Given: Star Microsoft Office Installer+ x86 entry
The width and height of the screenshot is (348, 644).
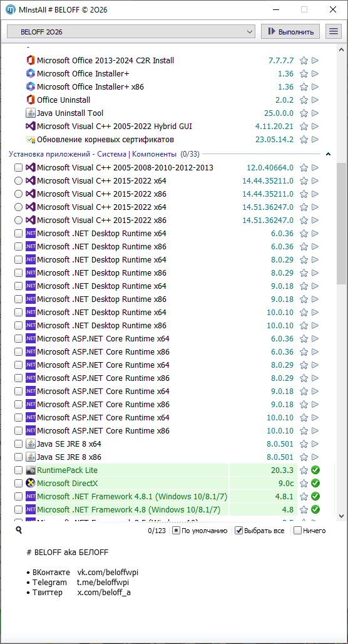Looking at the screenshot, I should (x=304, y=87).
